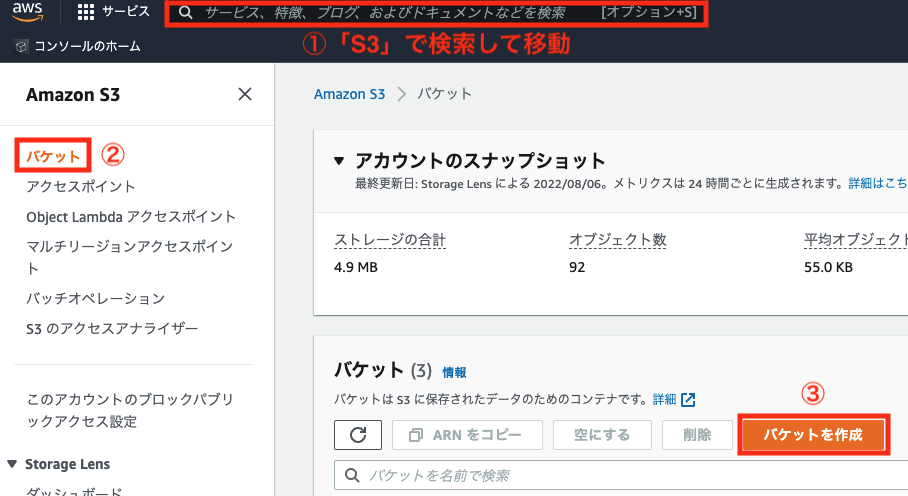Image resolution: width=908 pixels, height=496 pixels.
Task: Open Object Lambda アクセスポイント
Action: coord(131,216)
